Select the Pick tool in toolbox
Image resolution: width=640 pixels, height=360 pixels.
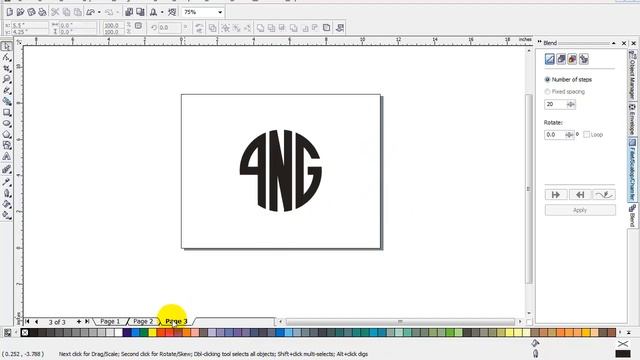click(7, 47)
